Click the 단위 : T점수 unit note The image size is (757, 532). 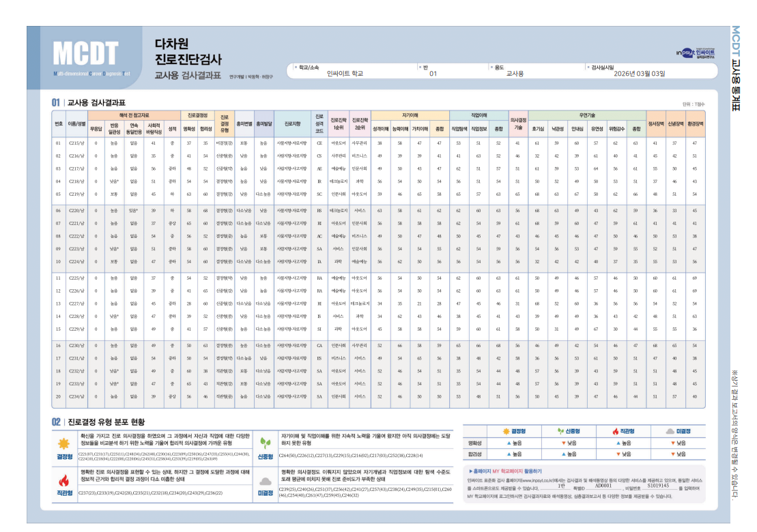tap(694, 104)
